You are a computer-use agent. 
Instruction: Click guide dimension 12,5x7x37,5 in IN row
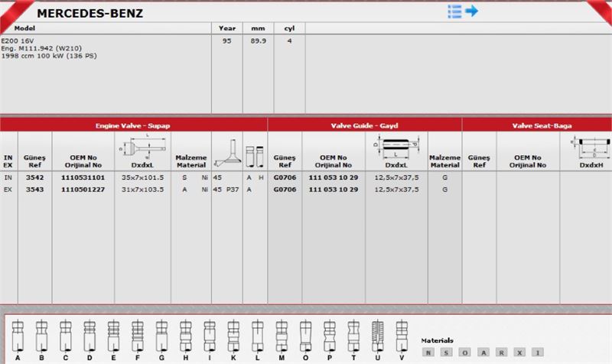pyautogui.click(x=396, y=177)
